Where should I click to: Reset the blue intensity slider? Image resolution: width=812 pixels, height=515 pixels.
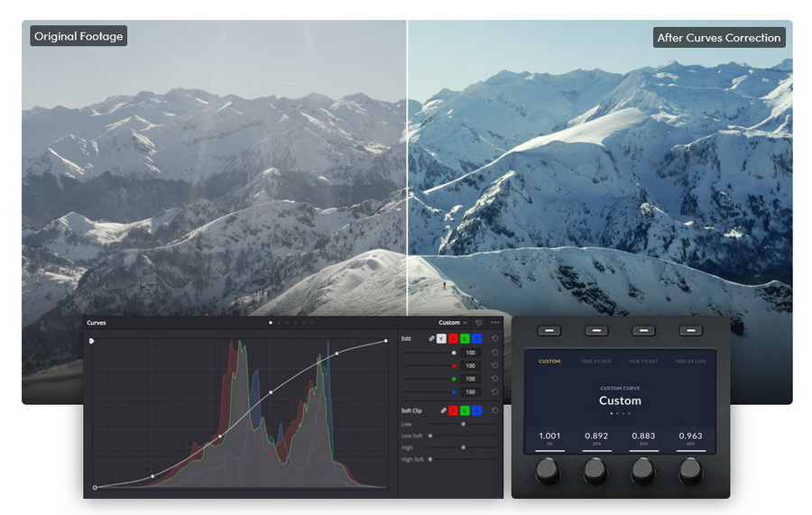[x=495, y=391]
